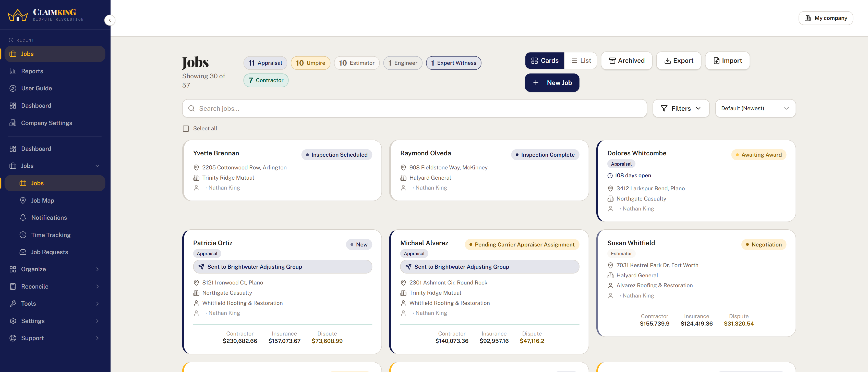868x372 pixels.
Task: Click the building icon beside Halyard General on Raymond Olveda card
Action: [403, 178]
